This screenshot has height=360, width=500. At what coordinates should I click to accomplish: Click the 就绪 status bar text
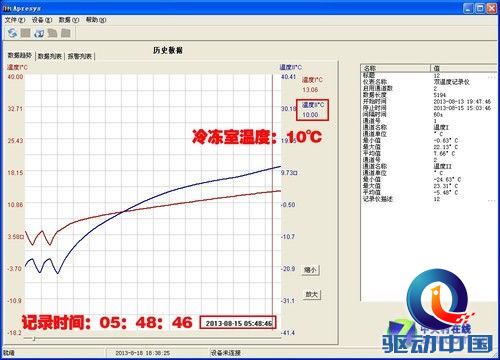(9, 353)
